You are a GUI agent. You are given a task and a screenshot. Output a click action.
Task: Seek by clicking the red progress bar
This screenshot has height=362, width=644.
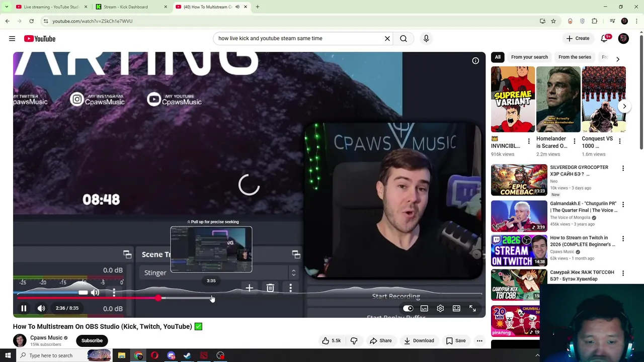point(88,298)
